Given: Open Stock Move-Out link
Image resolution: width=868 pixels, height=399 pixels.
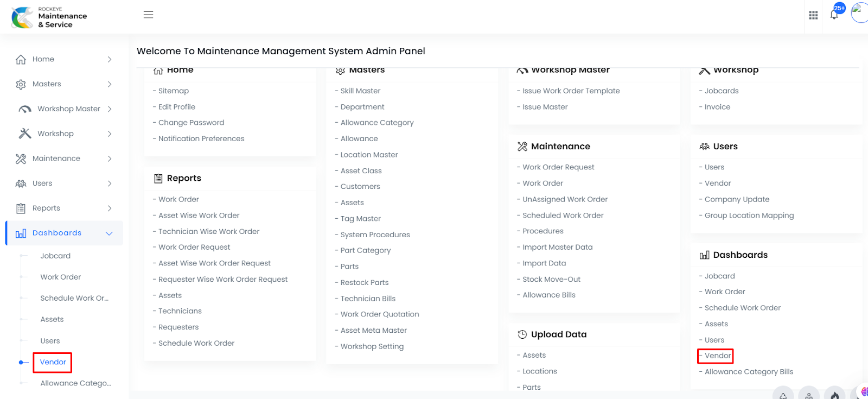Looking at the screenshot, I should [551, 279].
